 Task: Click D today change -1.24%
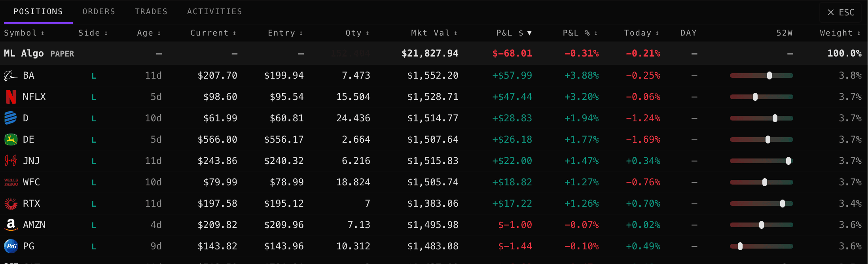click(x=643, y=118)
